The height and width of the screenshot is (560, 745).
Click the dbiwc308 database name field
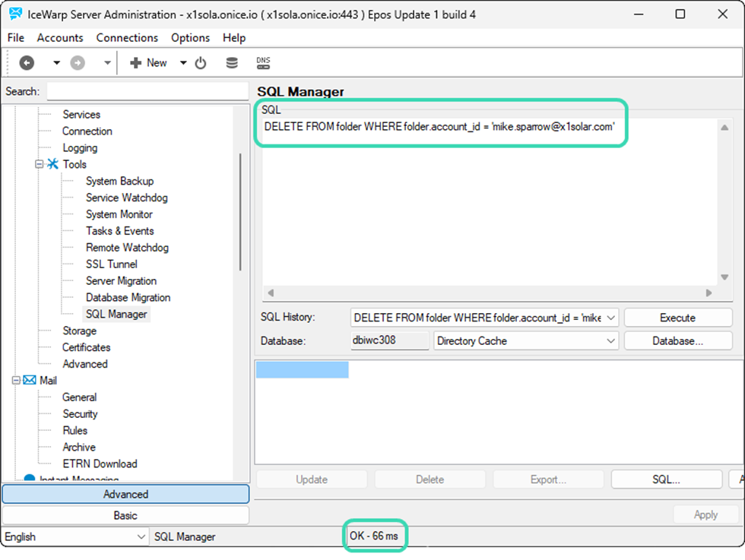coord(389,340)
